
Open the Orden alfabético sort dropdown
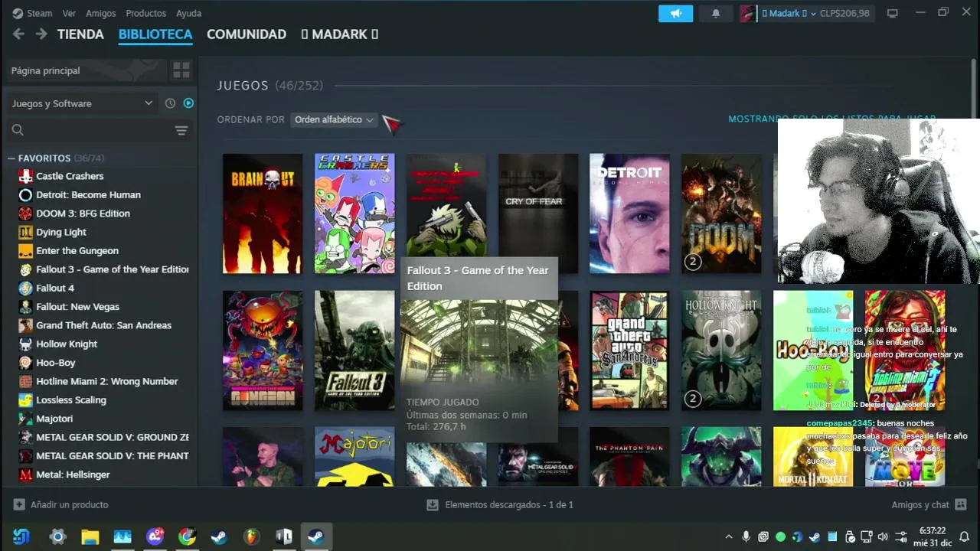pos(334,119)
